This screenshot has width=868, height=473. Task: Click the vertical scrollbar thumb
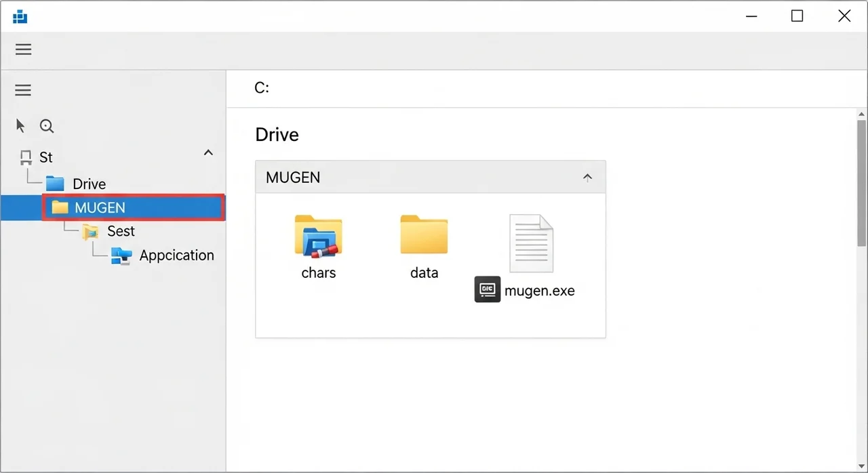coord(861,183)
